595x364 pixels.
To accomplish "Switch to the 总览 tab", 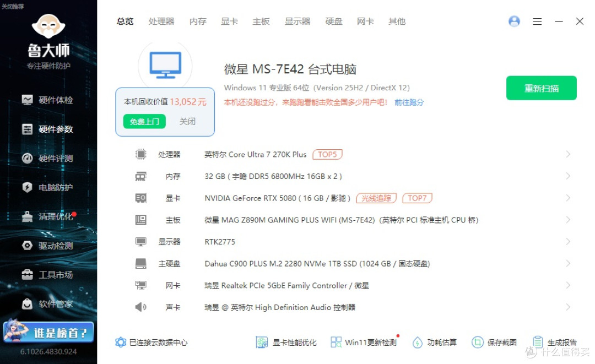I will click(125, 21).
